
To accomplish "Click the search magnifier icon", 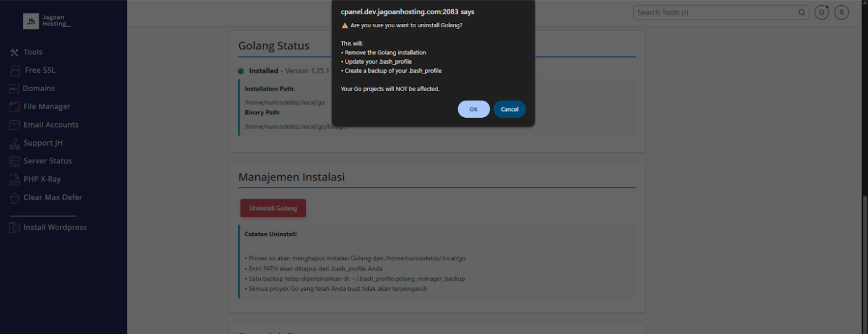I will tap(801, 13).
